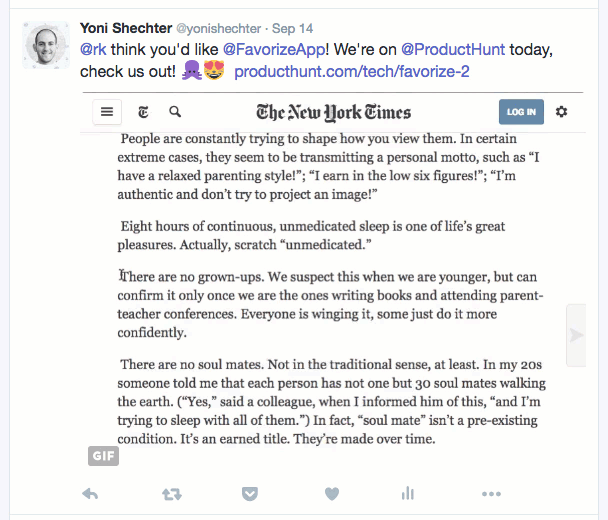Image resolution: width=608 pixels, height=520 pixels.
Task: Like the tweet with the heart icon
Action: click(x=332, y=494)
